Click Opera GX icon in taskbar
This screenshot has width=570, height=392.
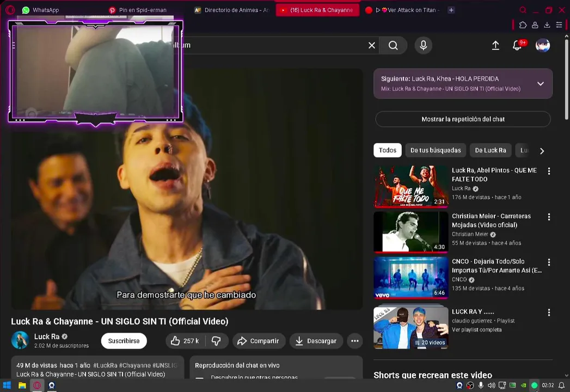click(37, 385)
